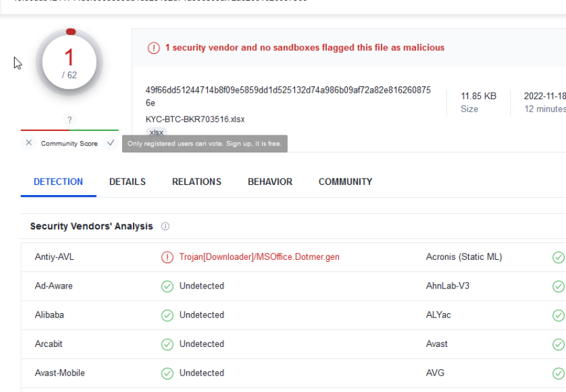The width and height of the screenshot is (566, 392).
Task: Click the 1 / 62 detection score circle
Action: coord(69,62)
